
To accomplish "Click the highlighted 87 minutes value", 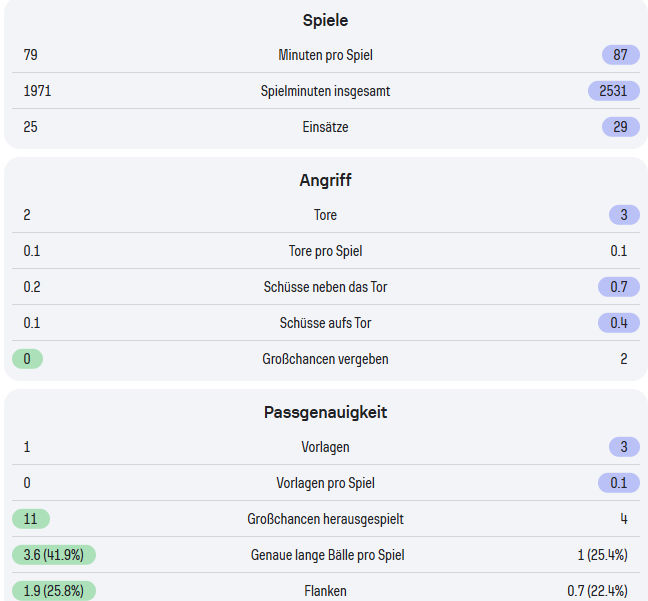I will coord(620,55).
